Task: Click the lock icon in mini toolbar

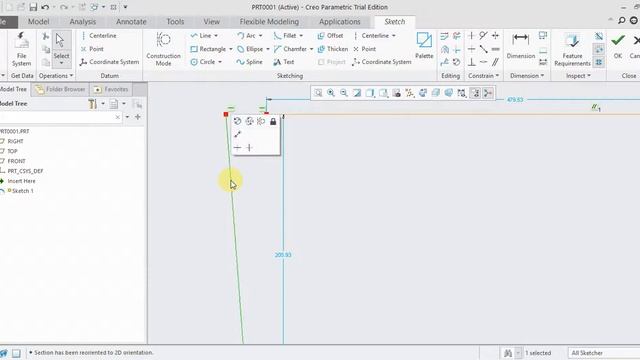Action: pyautogui.click(x=273, y=121)
